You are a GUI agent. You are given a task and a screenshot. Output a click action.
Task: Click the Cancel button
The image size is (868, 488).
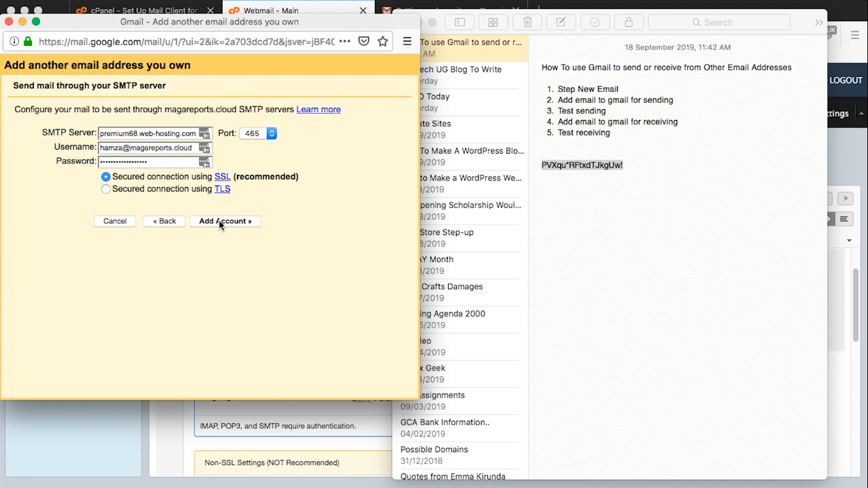[115, 221]
